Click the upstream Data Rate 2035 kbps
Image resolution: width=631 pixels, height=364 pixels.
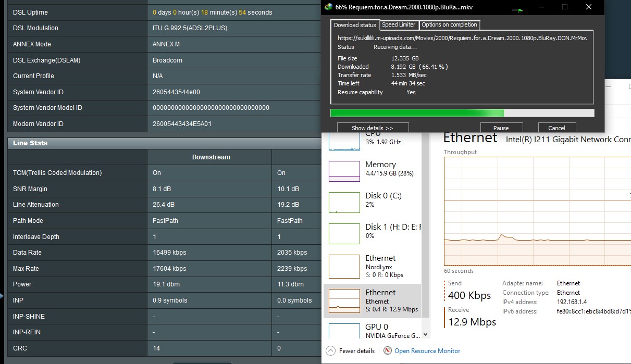[x=292, y=253]
